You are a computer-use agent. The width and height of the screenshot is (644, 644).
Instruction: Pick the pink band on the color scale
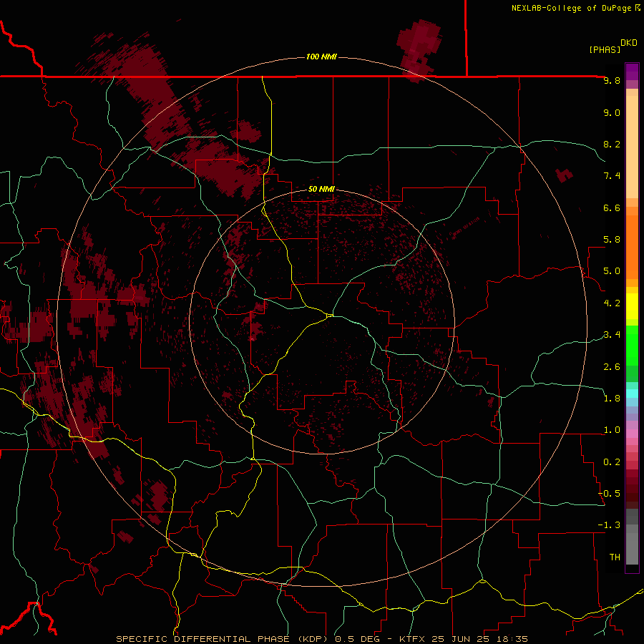632,434
